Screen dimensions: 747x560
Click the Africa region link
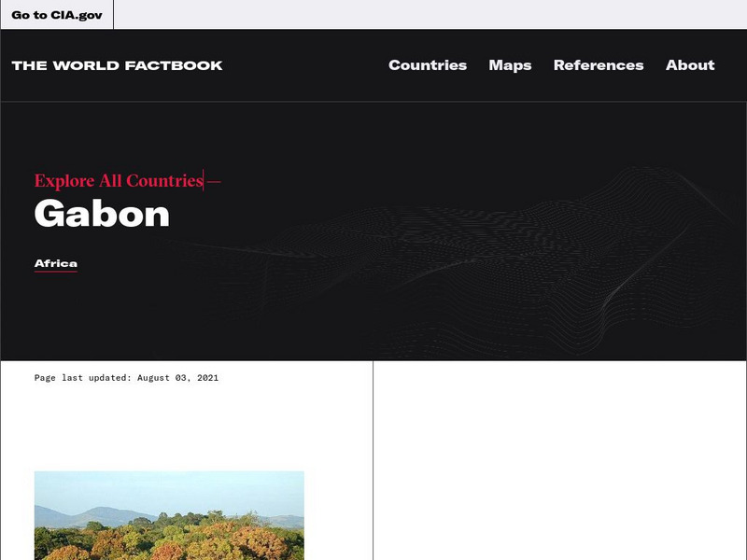pyautogui.click(x=56, y=263)
